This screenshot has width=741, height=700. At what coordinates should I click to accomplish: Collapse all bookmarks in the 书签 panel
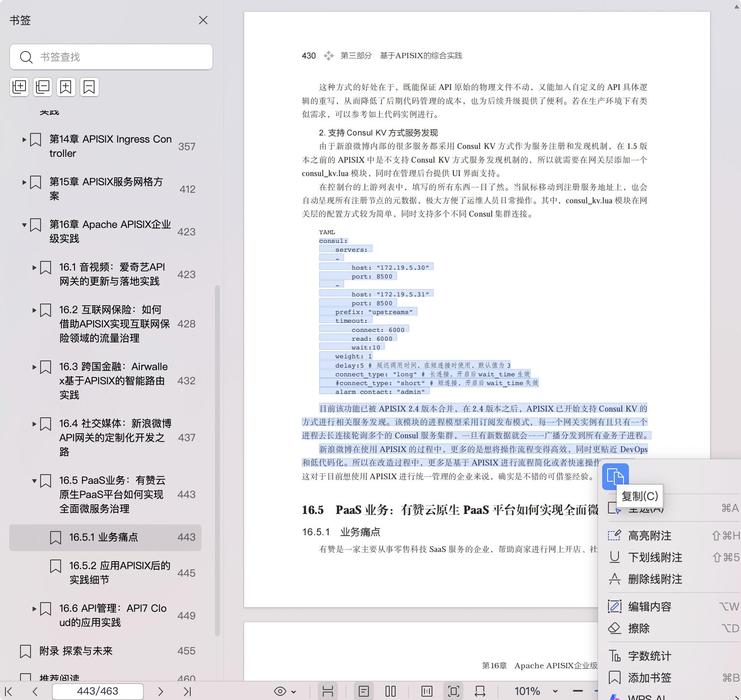pos(43,87)
